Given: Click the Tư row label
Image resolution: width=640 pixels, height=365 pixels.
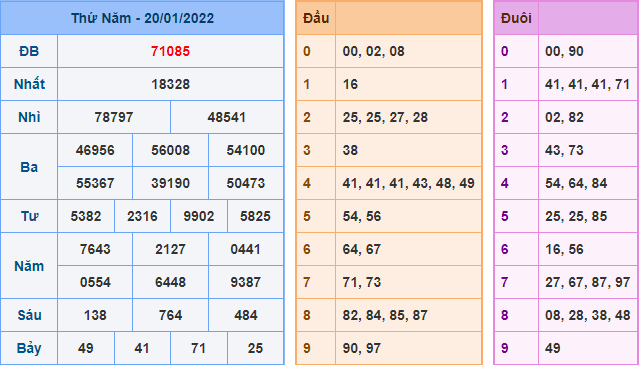Looking at the screenshot, I should (29, 216).
